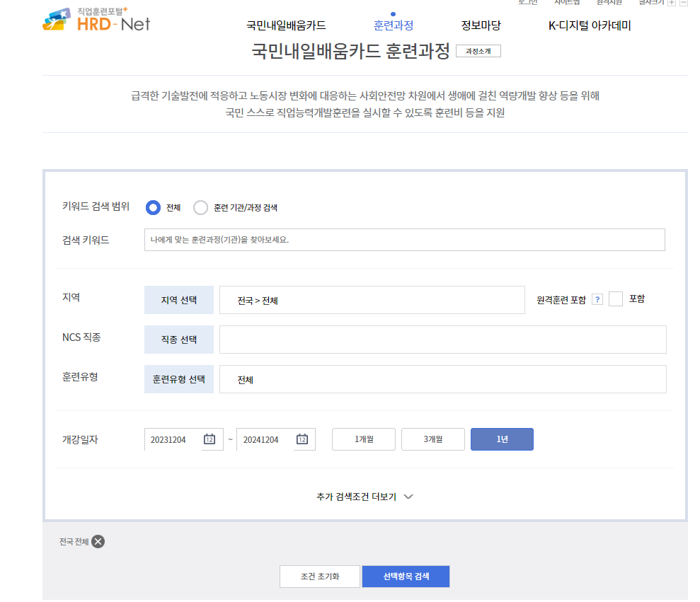
Task: Open the start date calendar picker
Action: pos(210,439)
